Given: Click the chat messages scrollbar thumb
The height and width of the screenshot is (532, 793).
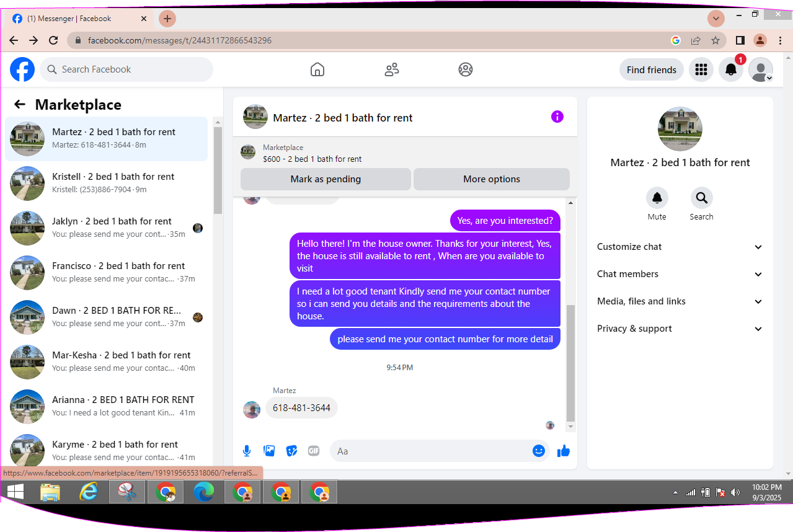Looking at the screenshot, I should (x=570, y=363).
